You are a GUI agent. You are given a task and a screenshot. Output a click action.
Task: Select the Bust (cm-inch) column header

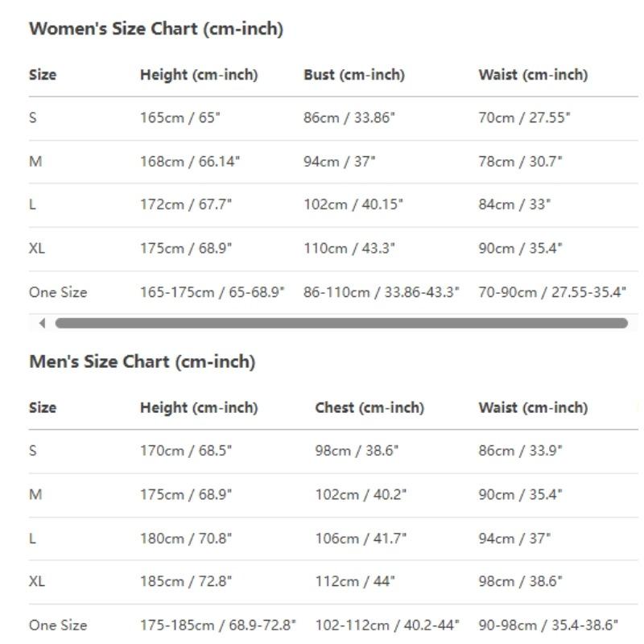tap(354, 75)
